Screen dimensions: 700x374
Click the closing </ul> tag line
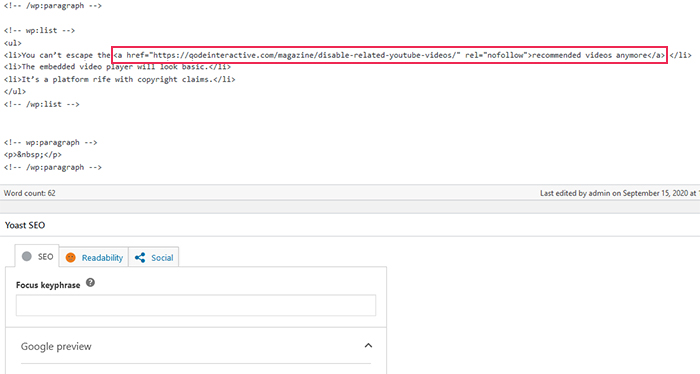point(15,91)
